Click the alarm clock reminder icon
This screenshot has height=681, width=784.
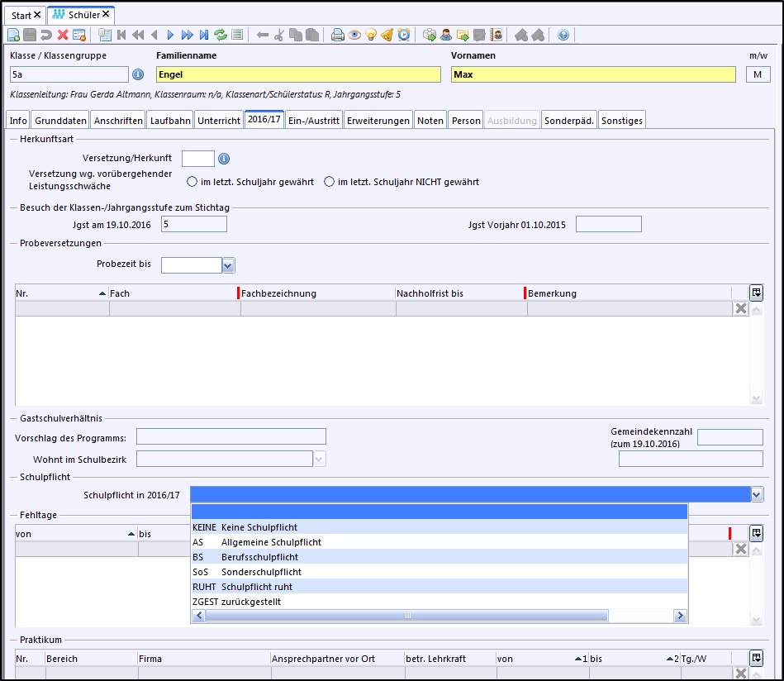pyautogui.click(x=404, y=35)
